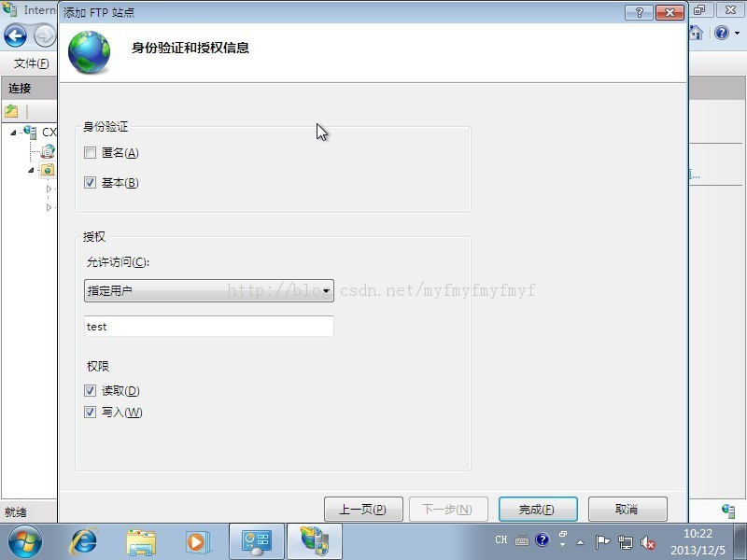
Task: Select the sites folder icon in the connections tree
Action: (47, 170)
